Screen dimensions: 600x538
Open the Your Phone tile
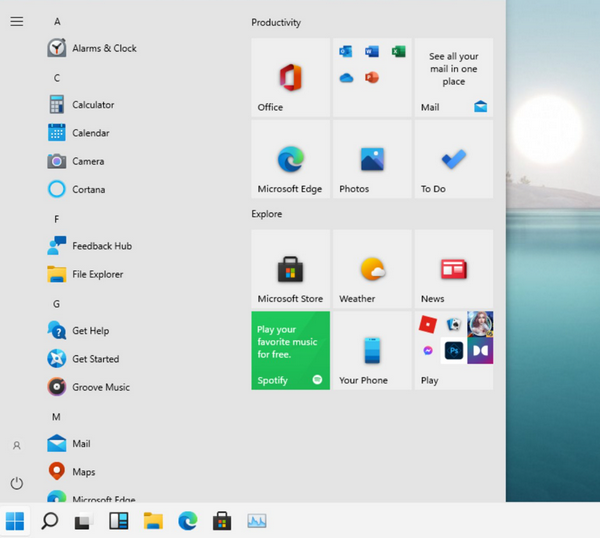click(372, 351)
